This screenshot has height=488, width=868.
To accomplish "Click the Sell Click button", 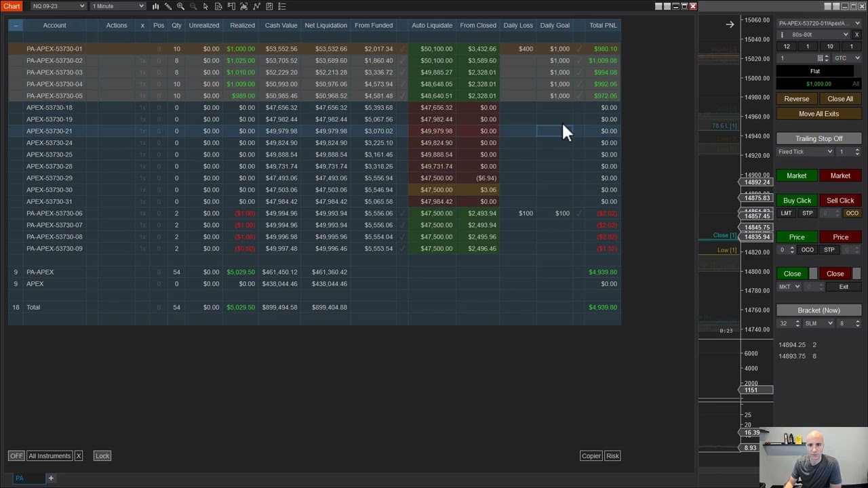I will (x=840, y=201).
